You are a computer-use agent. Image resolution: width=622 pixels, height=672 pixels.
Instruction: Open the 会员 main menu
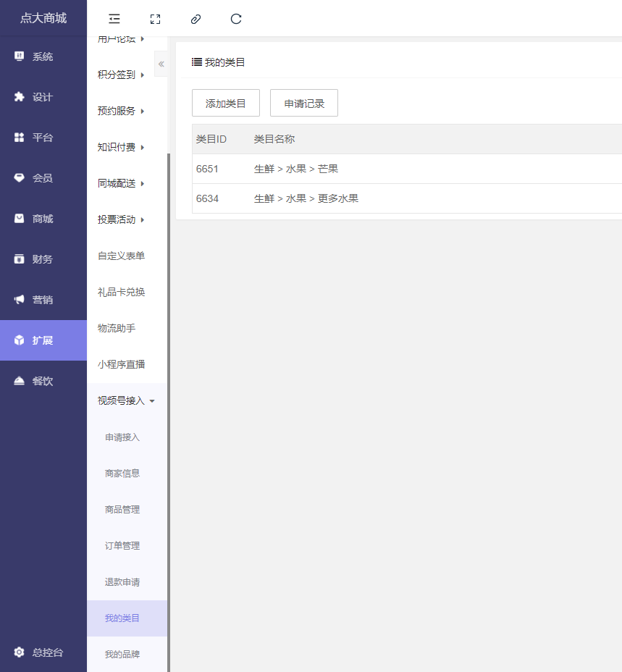pyautogui.click(x=43, y=178)
